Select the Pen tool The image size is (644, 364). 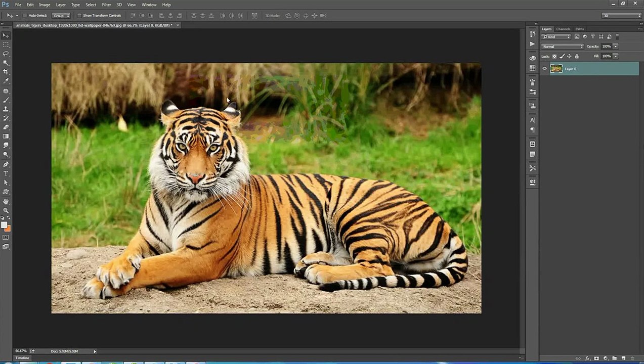(x=6, y=164)
